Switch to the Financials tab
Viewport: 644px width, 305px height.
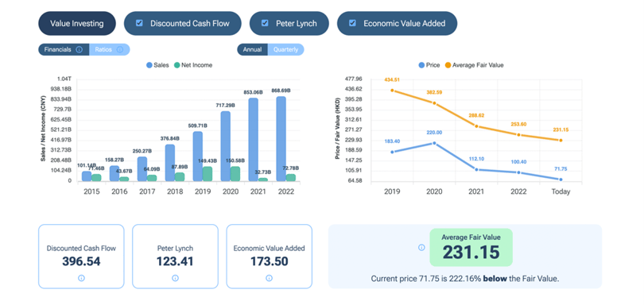pos(64,50)
